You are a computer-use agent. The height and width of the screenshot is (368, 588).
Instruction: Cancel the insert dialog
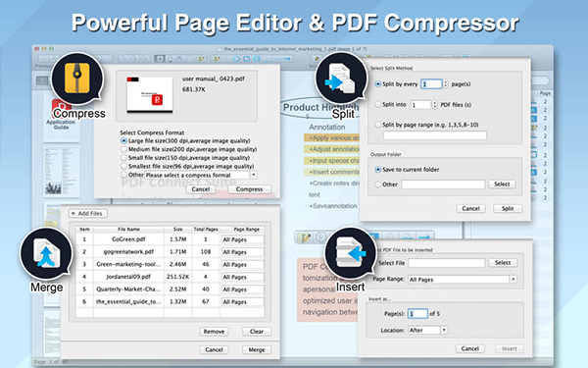tap(470, 348)
